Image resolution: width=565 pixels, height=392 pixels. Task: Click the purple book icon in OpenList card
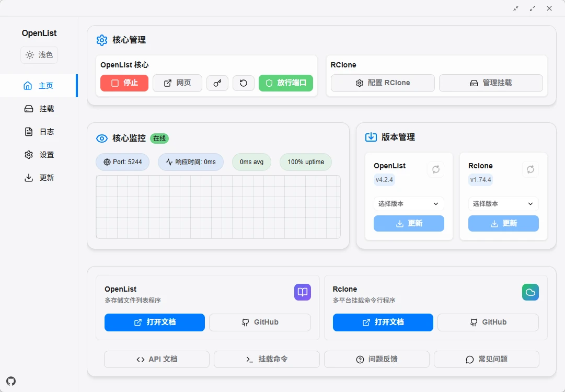[302, 292]
